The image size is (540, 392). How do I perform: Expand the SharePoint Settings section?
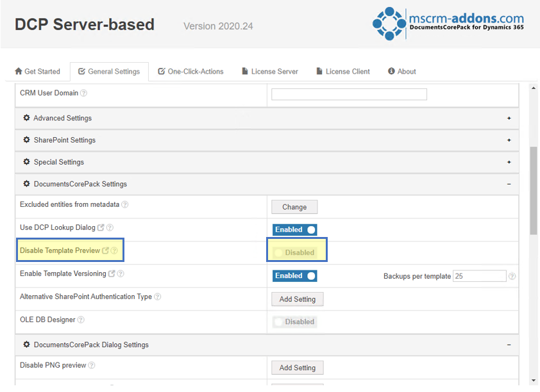267,140
